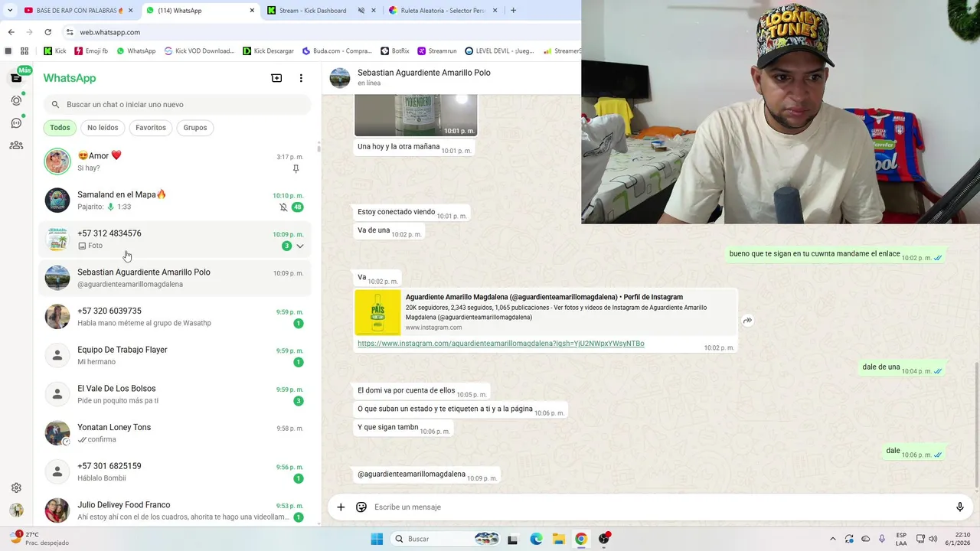980x551 pixels.
Task: Open the Communities sidebar icon
Action: [x=16, y=145]
